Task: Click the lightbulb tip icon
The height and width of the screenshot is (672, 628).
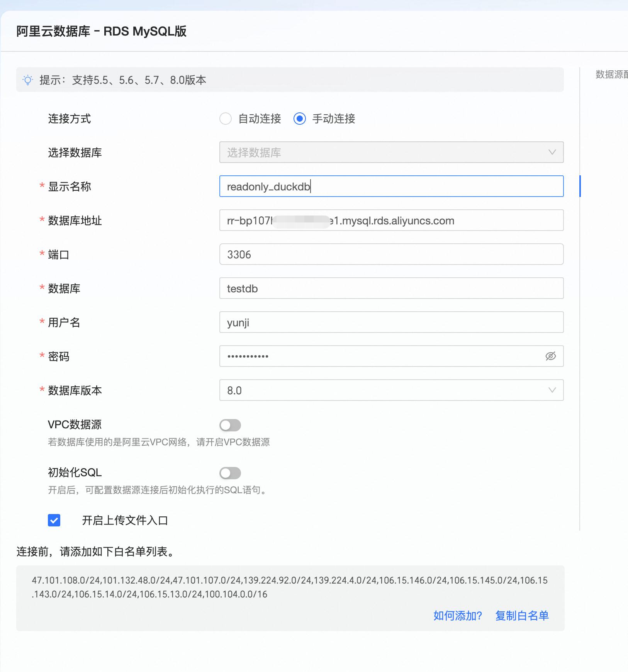Action: coord(28,80)
